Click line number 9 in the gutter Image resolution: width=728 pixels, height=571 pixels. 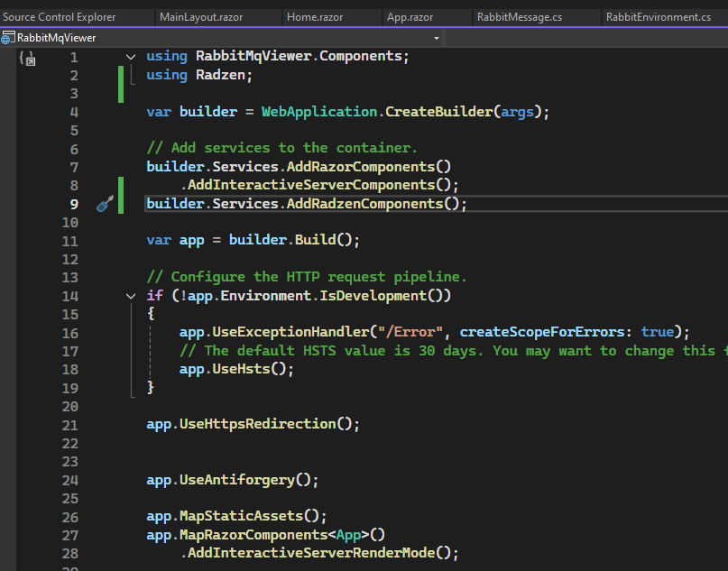point(74,204)
